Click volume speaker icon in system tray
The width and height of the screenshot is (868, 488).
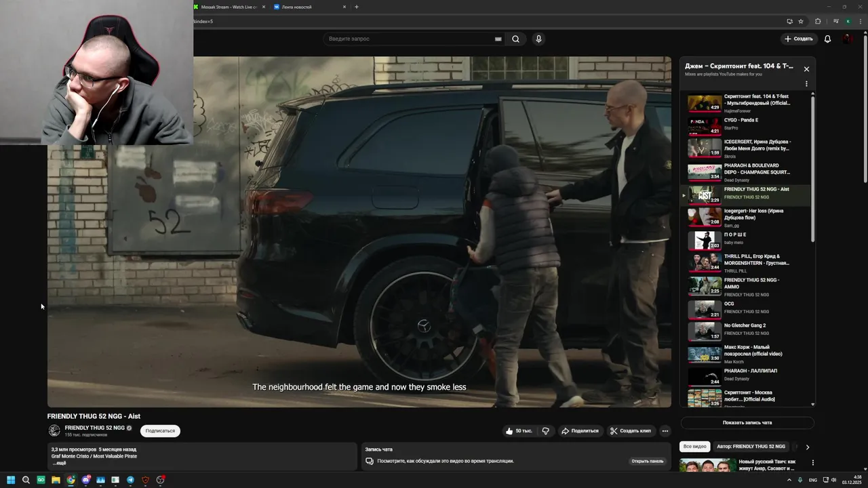833,480
